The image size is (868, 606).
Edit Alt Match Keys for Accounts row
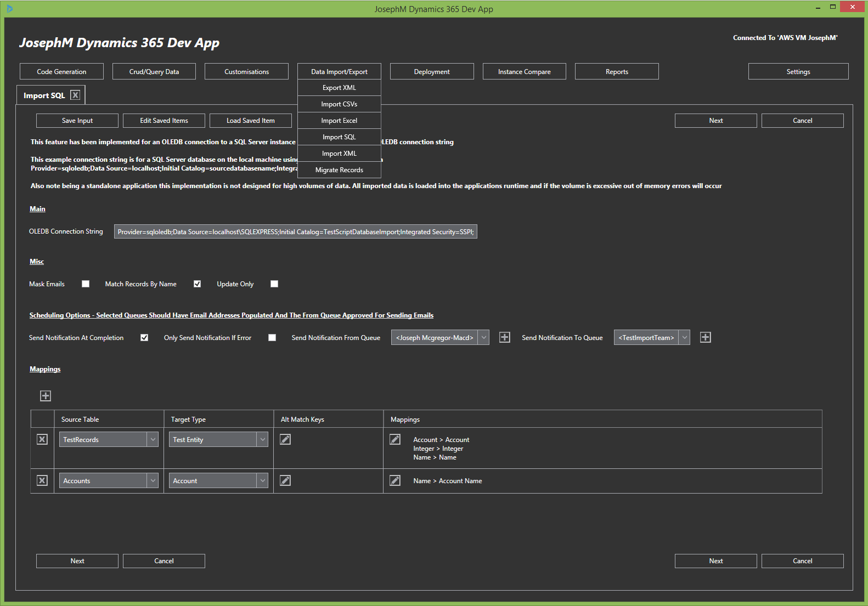285,480
